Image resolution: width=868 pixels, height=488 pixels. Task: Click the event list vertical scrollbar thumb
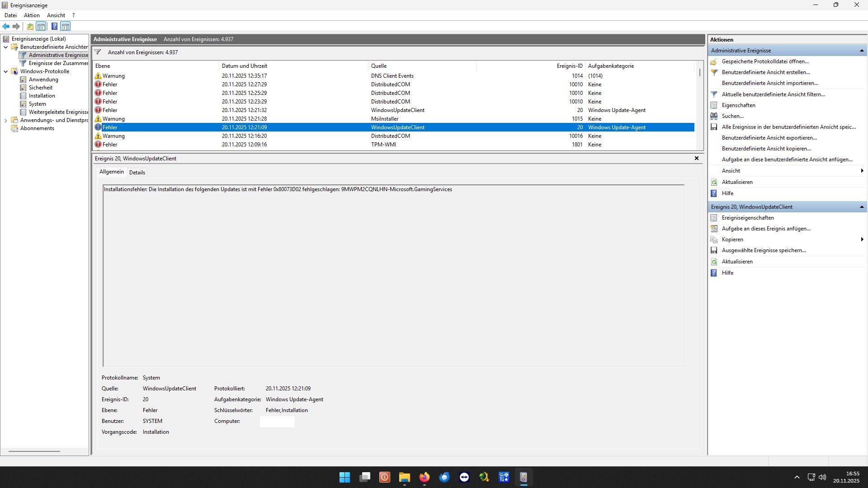click(699, 72)
